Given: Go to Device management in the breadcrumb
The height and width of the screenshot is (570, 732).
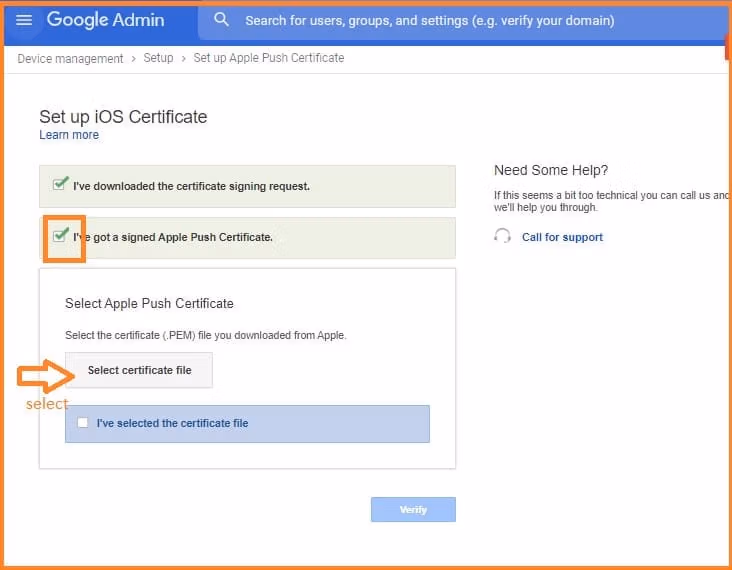Looking at the screenshot, I should (x=70, y=58).
